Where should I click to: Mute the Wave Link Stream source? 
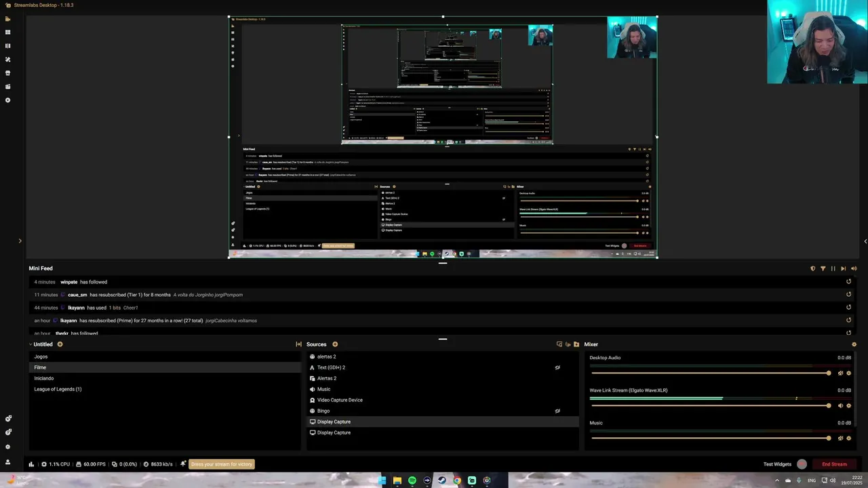coord(840,406)
